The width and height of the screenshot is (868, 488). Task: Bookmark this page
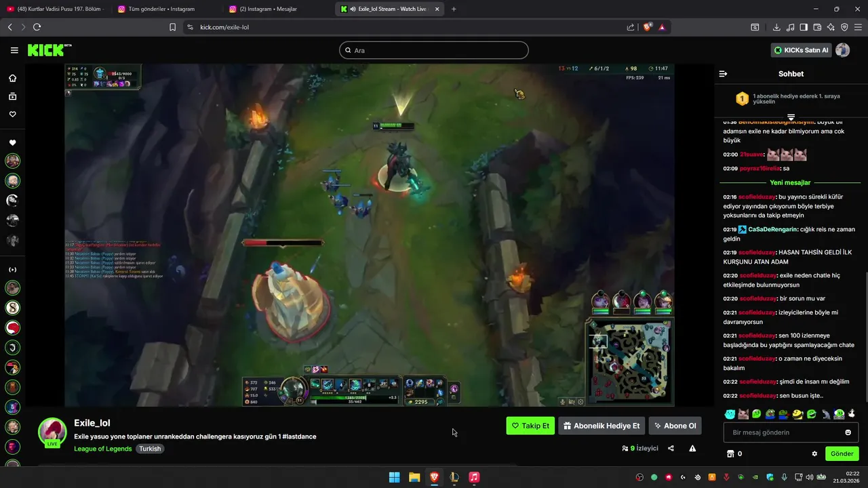click(172, 27)
